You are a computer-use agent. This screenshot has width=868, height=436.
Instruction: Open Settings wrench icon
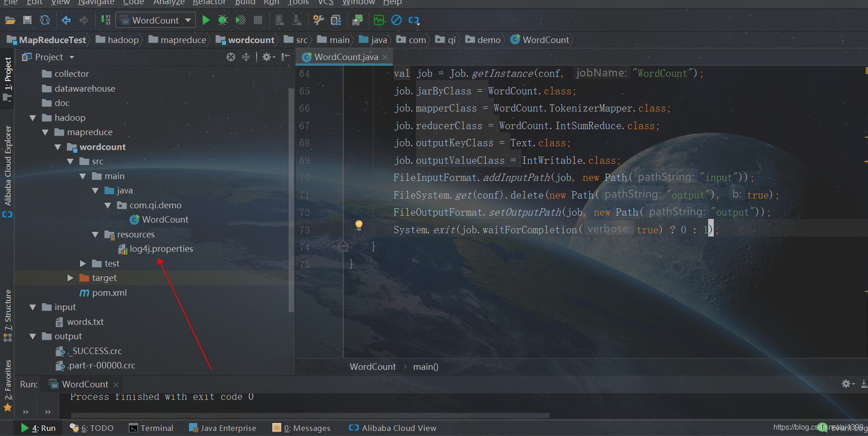point(318,20)
